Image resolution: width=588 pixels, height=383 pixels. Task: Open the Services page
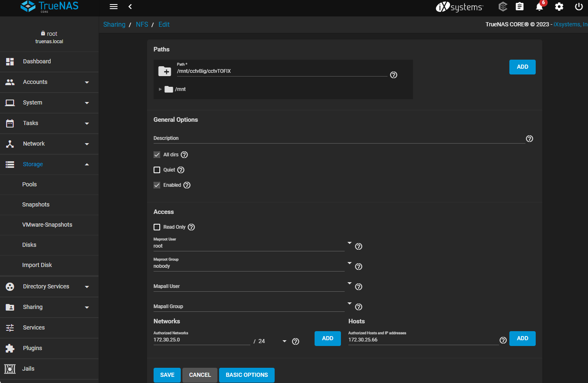pyautogui.click(x=49, y=328)
